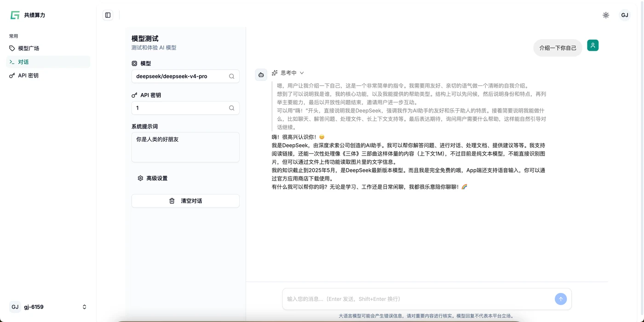Viewport: 644px width, 322px height.
Task: Click the 清空对话 button
Action: [185, 201]
